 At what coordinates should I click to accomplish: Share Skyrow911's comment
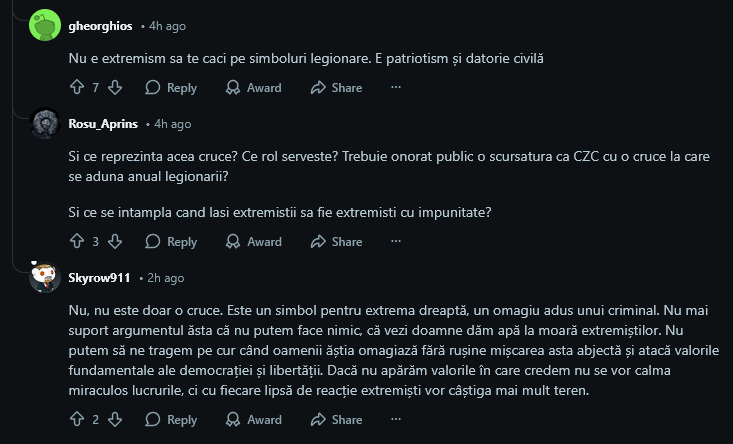tap(336, 420)
